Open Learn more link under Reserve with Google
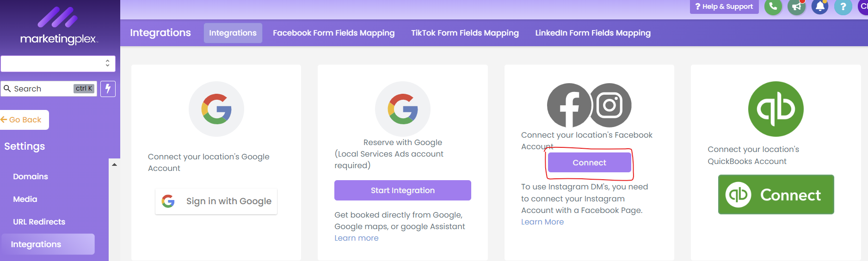Image resolution: width=868 pixels, height=261 pixels. (x=357, y=238)
